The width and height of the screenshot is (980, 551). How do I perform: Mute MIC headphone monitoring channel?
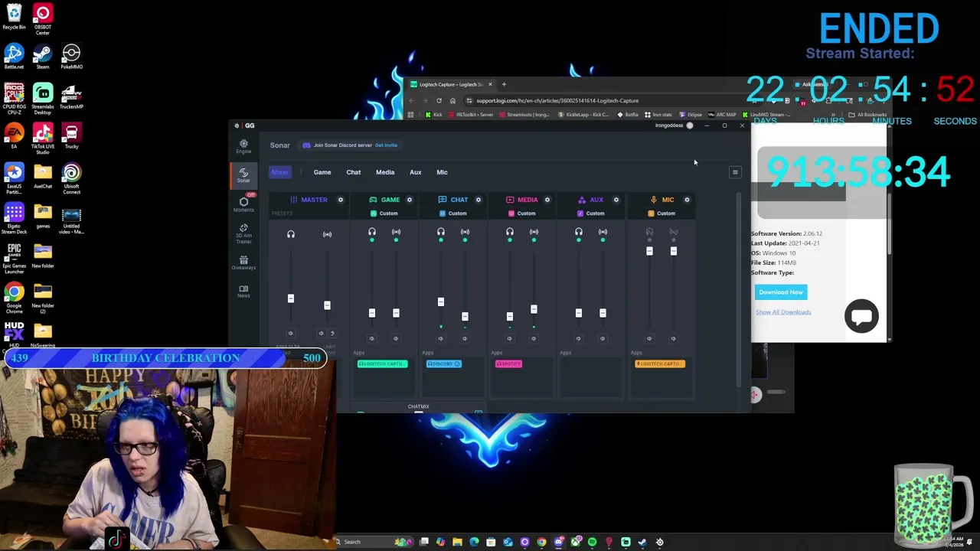pos(649,338)
